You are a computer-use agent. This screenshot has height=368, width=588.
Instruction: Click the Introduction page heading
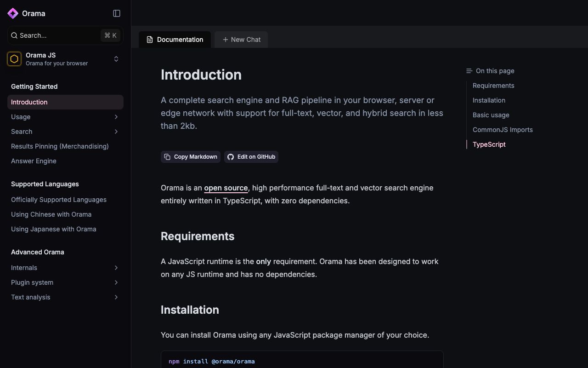(201, 75)
